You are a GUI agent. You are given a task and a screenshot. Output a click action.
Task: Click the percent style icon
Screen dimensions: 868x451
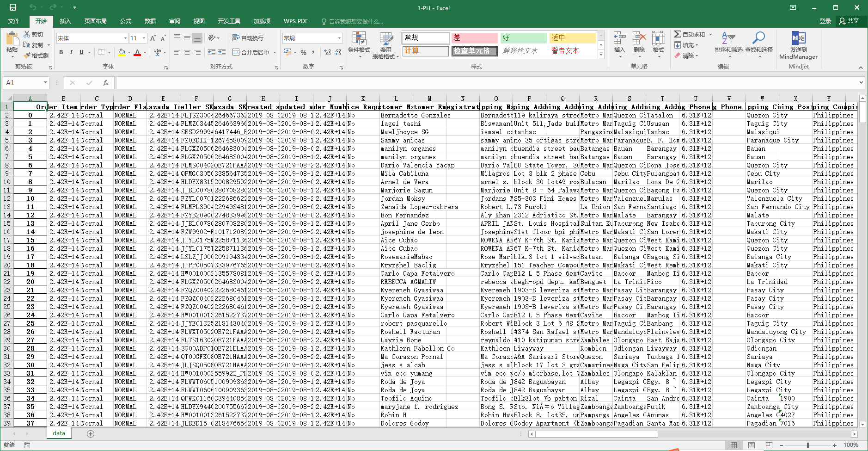pos(304,52)
